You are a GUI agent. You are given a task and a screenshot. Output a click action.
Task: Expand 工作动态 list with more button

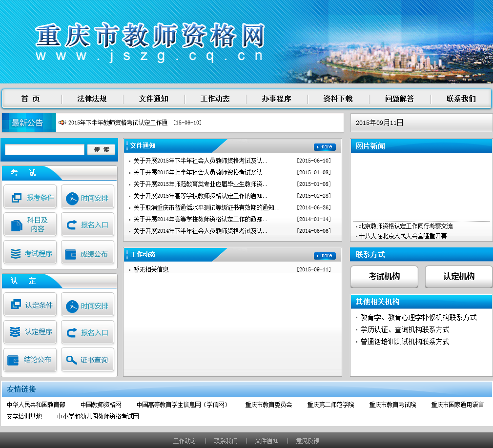pyautogui.click(x=325, y=256)
